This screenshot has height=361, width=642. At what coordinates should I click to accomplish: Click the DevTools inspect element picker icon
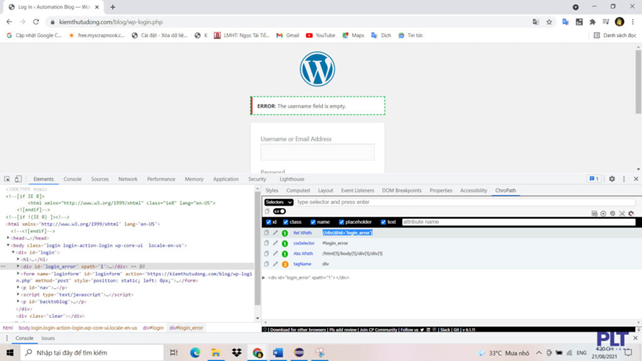click(7, 179)
